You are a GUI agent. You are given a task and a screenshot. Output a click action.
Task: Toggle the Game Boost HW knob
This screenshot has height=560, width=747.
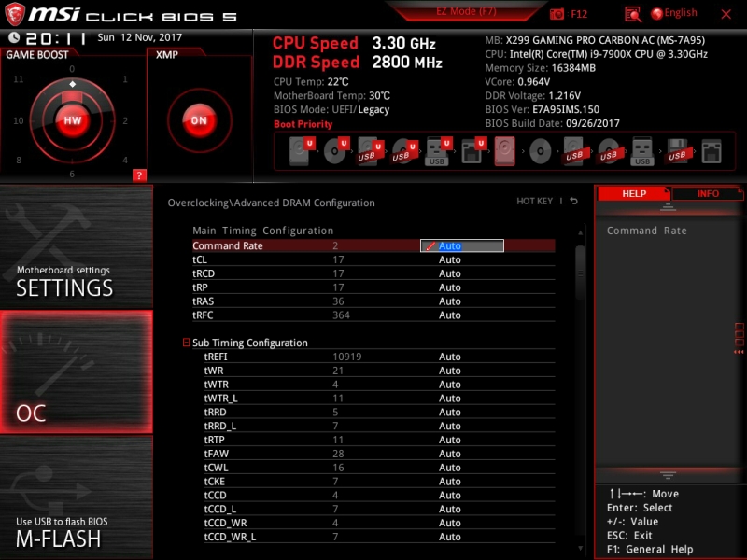point(73,120)
